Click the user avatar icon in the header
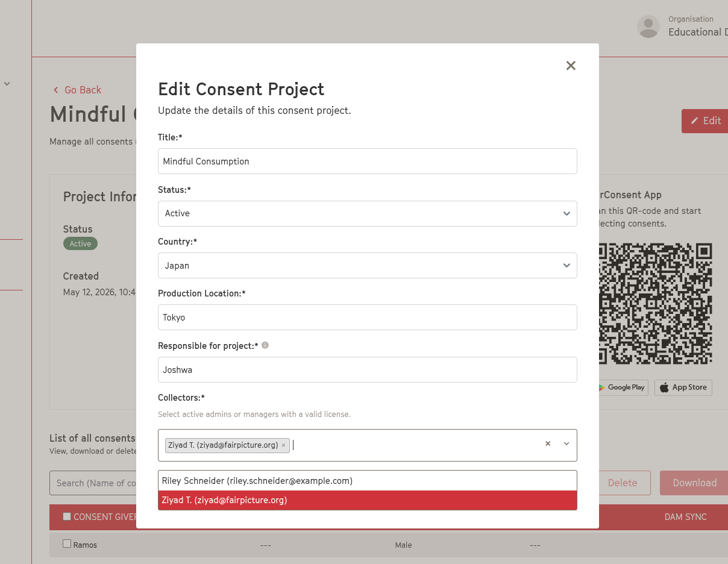Screen dimensions: 728x564 click(x=648, y=27)
